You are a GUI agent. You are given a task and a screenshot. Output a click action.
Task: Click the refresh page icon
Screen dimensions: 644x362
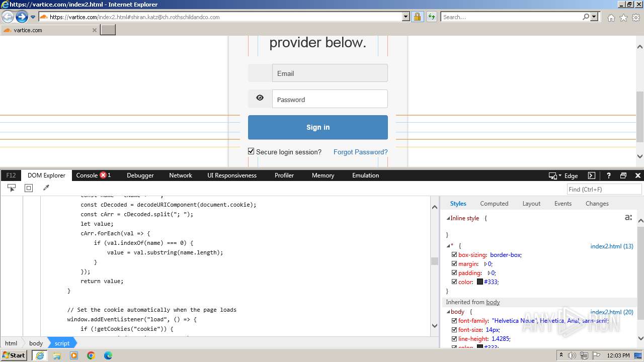click(431, 17)
